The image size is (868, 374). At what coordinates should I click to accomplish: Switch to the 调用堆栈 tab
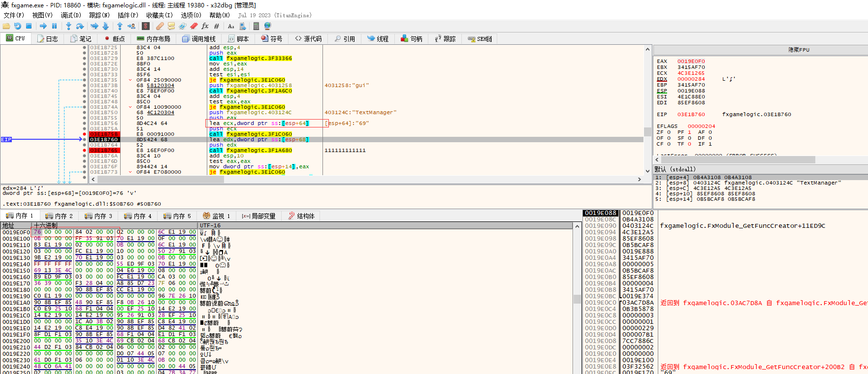pos(199,39)
